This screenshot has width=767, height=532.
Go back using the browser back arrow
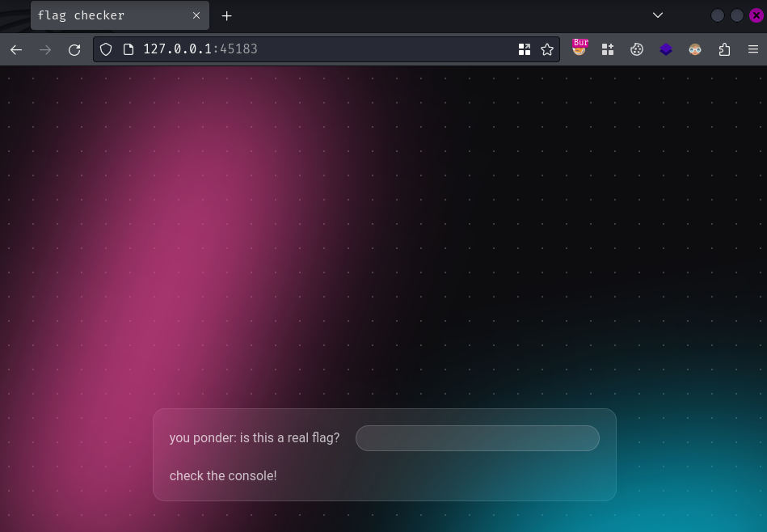tap(16, 49)
